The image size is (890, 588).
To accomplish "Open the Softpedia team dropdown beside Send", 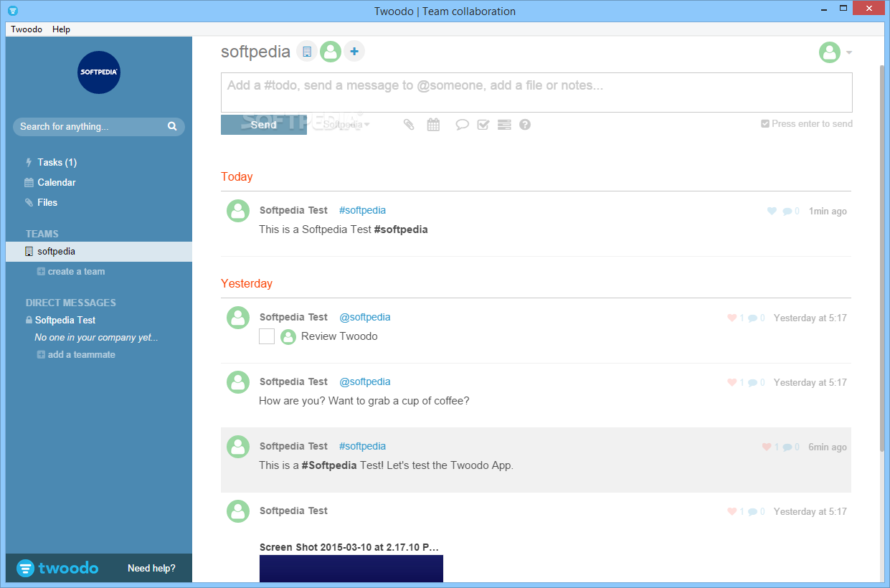I will [x=346, y=125].
